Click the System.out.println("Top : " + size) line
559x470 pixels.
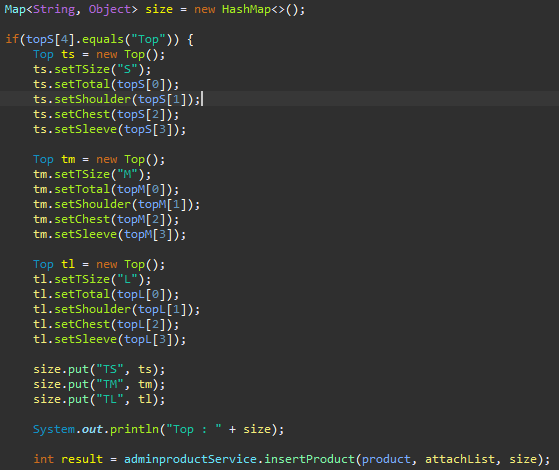click(159, 429)
